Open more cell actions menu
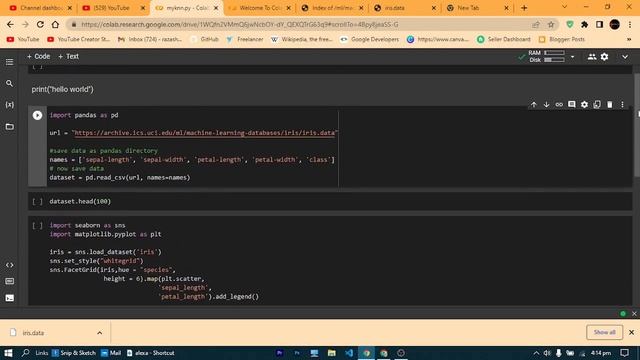640x360 pixels. (622, 105)
